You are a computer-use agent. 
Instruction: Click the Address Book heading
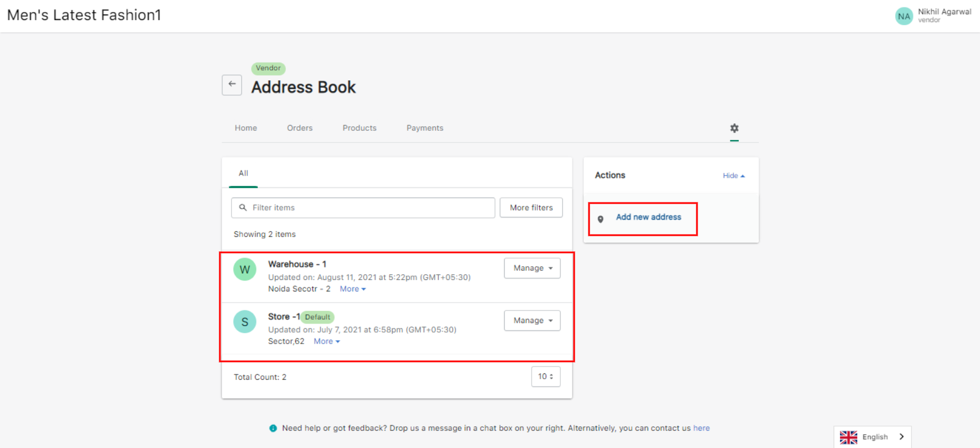[x=303, y=87]
